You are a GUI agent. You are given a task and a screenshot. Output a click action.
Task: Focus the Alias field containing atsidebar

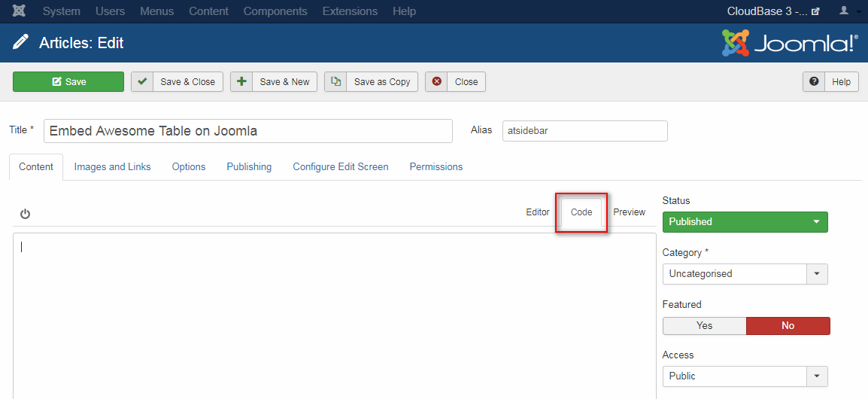click(x=585, y=131)
